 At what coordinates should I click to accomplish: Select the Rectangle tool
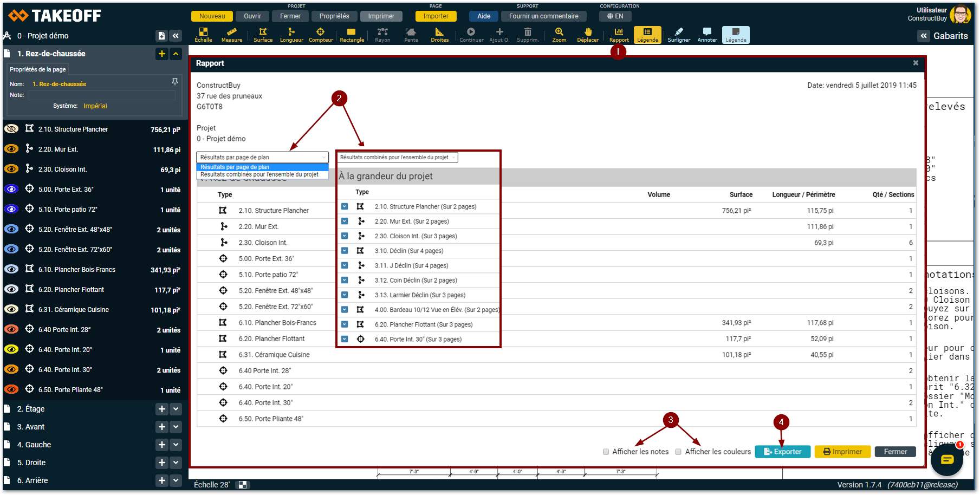click(352, 35)
